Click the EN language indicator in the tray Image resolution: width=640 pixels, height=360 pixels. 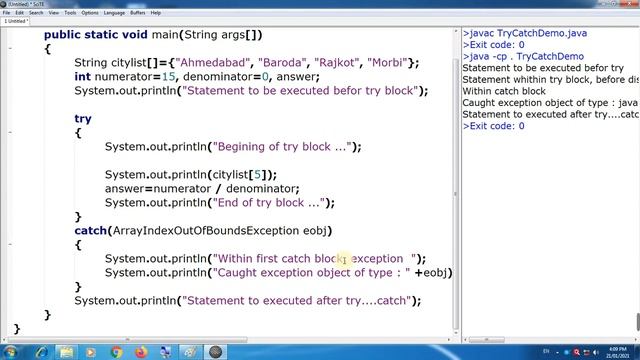(x=546, y=352)
